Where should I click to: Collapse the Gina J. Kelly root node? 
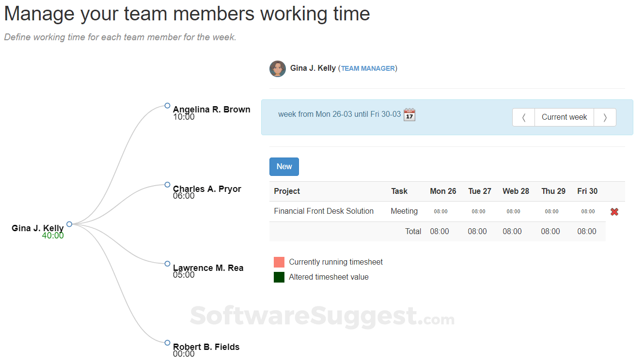(69, 224)
